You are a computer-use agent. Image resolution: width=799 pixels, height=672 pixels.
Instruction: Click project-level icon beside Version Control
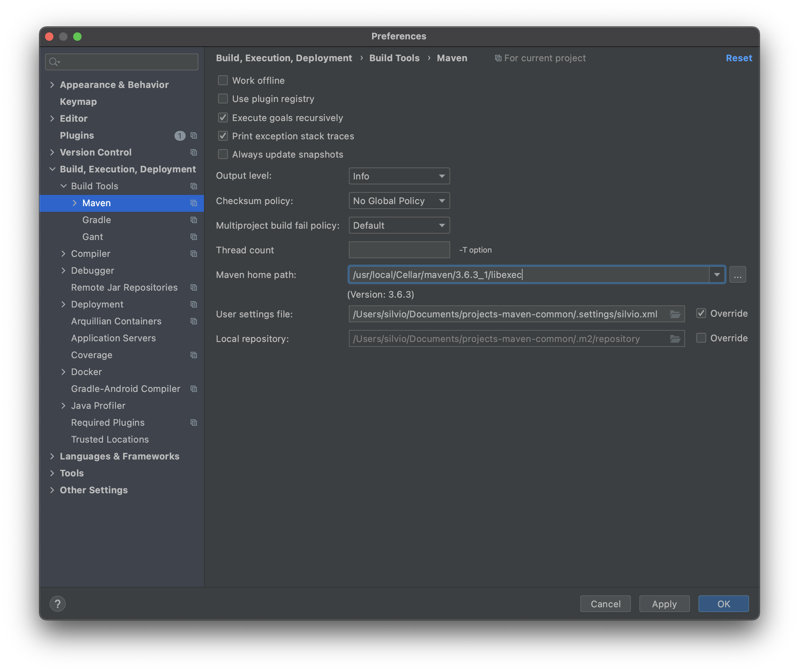tap(193, 152)
